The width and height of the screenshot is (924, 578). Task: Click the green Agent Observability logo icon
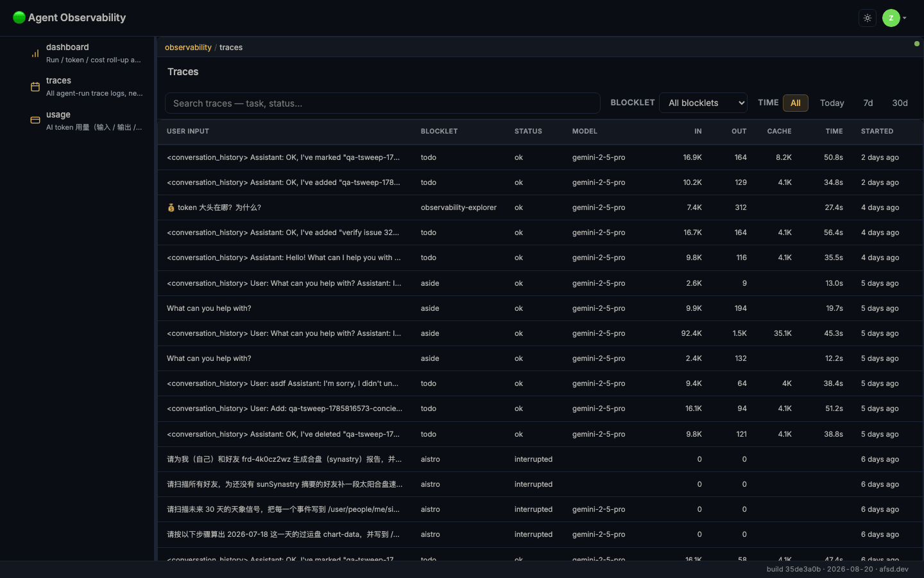[x=19, y=17]
